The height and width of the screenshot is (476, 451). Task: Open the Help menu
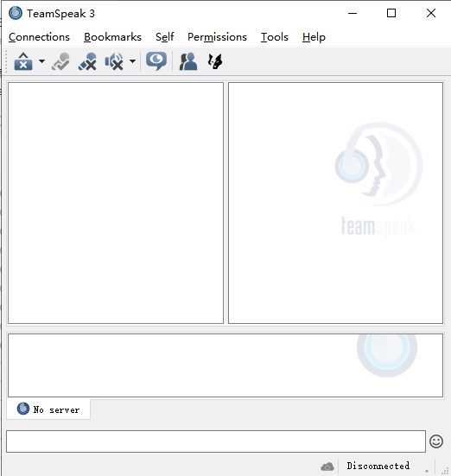[x=314, y=37]
